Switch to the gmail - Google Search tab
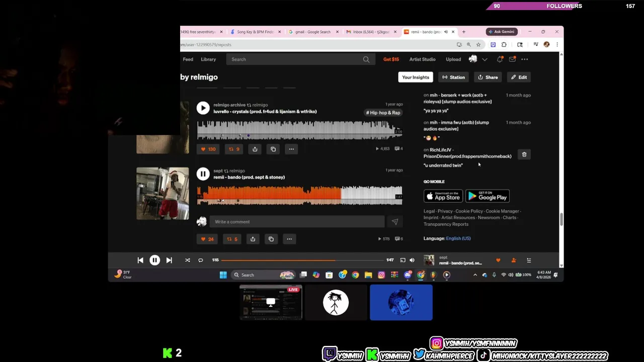This screenshot has height=362, width=644. 313,32
